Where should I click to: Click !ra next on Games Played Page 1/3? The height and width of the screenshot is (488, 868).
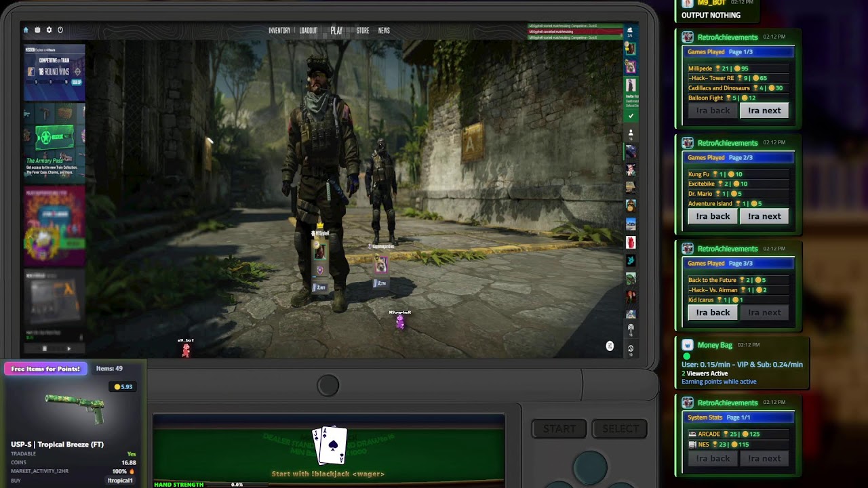point(764,110)
